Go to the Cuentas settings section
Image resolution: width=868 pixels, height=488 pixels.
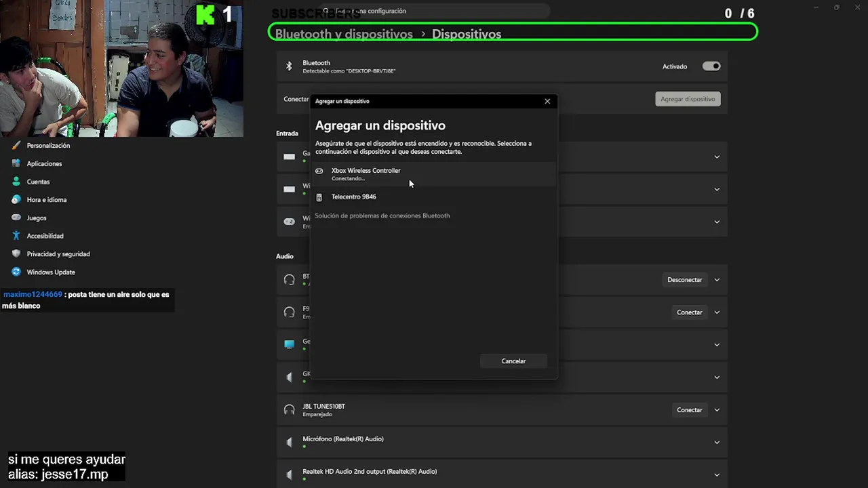point(38,182)
